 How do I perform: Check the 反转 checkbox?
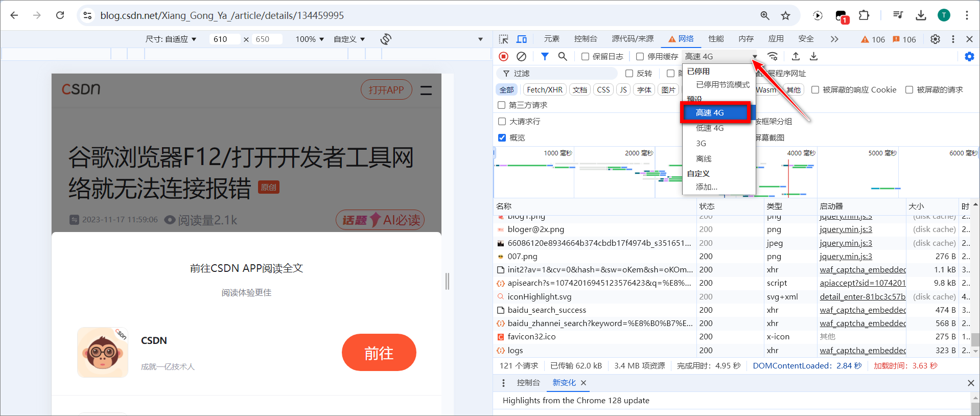click(x=629, y=74)
